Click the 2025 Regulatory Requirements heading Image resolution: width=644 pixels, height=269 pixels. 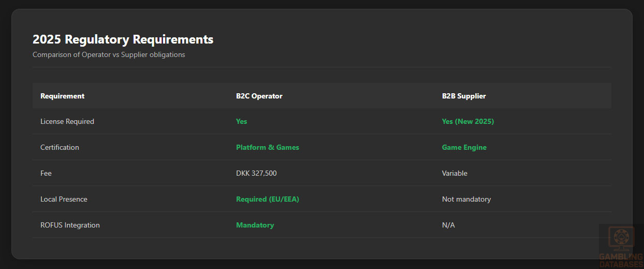coord(123,39)
